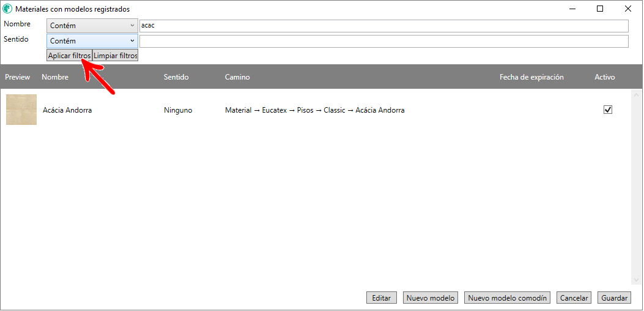Select the Acácia Andorra preview thumbnail
This screenshot has width=644, height=311.
pos(21,110)
